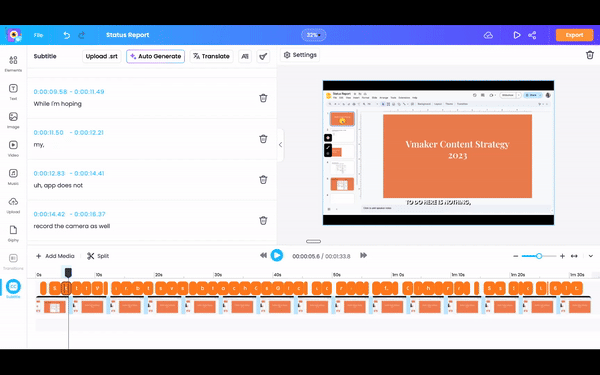The height and width of the screenshot is (375, 600).
Task: Click the share icon
Action: 532,35
